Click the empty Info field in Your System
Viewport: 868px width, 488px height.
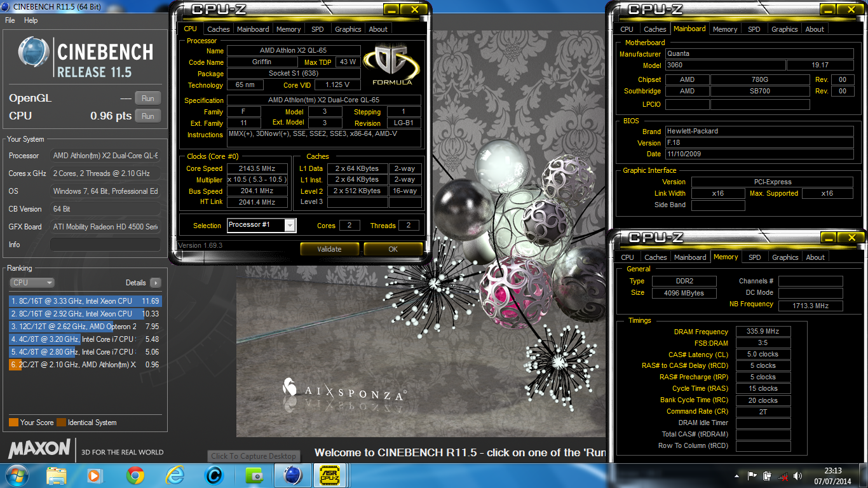[x=105, y=245]
